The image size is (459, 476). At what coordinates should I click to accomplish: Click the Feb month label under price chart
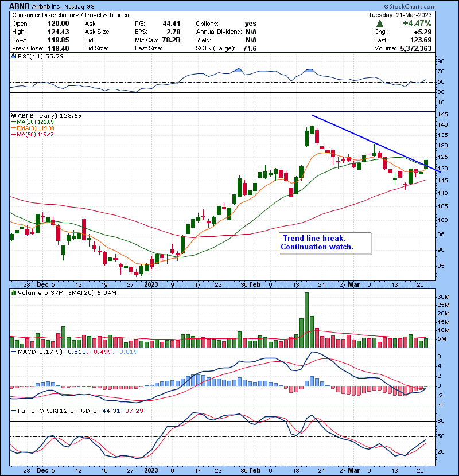[255, 284]
